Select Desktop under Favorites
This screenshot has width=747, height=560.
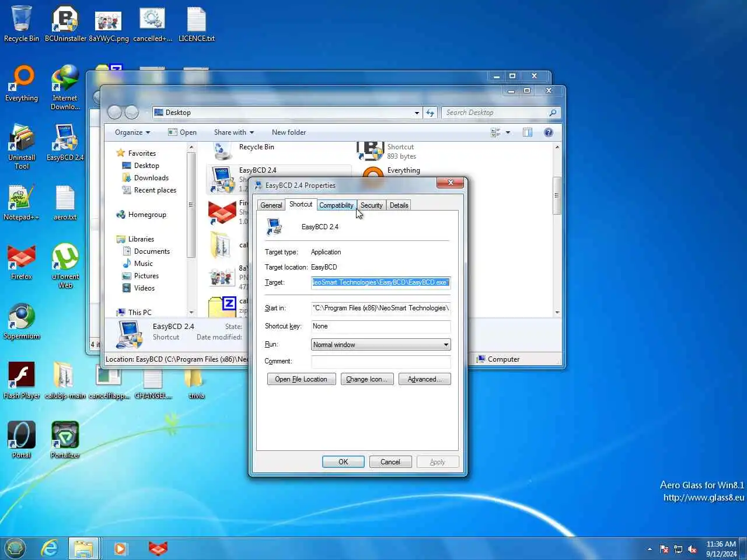146,166
